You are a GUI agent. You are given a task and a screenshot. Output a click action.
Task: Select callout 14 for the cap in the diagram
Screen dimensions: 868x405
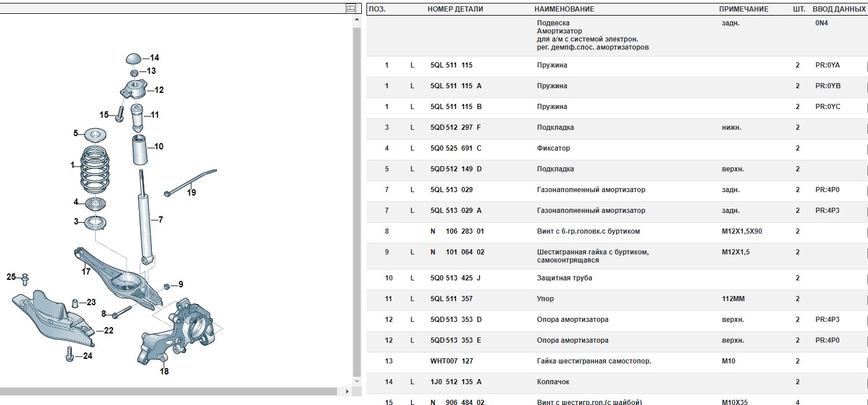pyautogui.click(x=154, y=58)
